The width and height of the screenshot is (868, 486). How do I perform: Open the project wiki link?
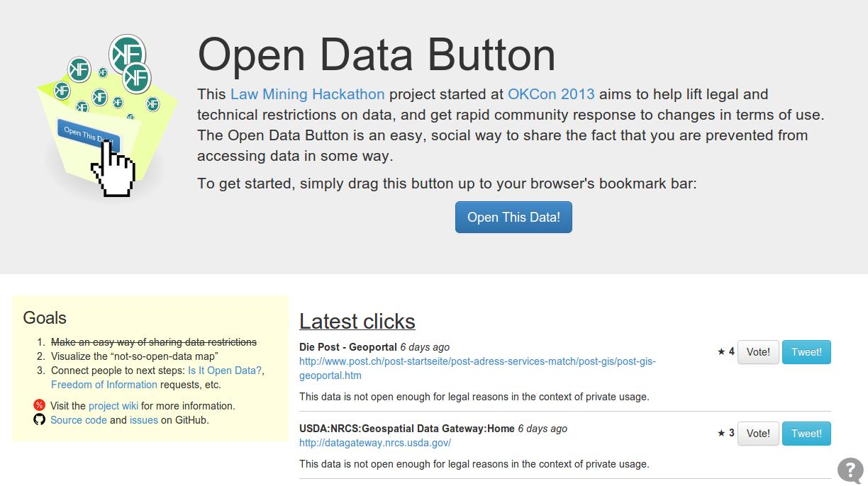113,406
